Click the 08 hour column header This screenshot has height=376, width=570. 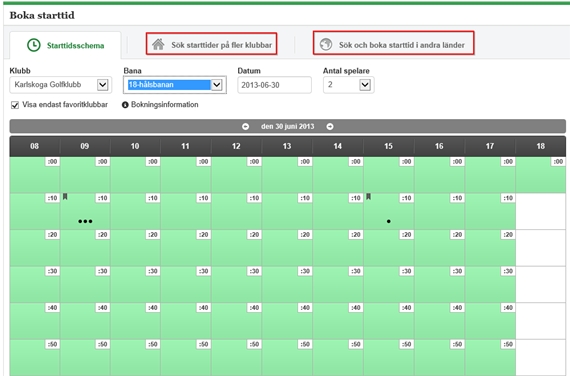point(35,146)
